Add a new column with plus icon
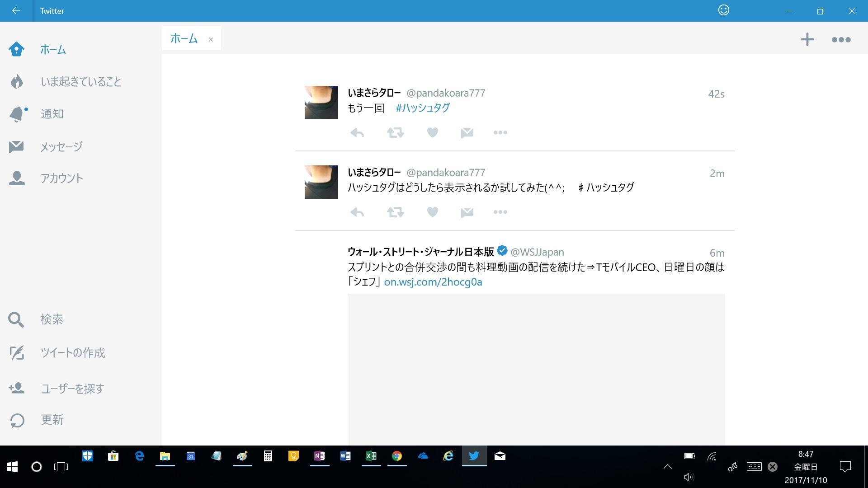The width and height of the screenshot is (868, 488). tap(807, 40)
